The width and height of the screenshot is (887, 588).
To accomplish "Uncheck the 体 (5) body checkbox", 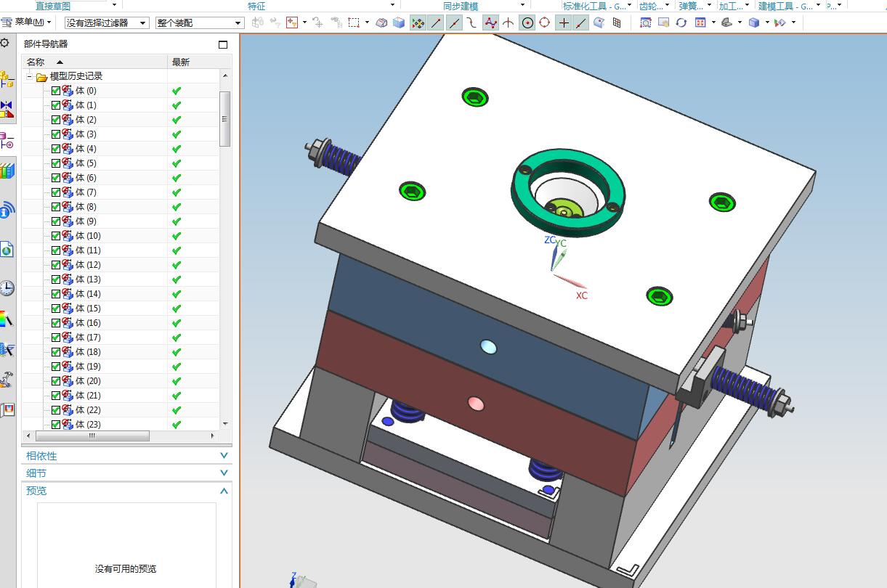I will click(x=56, y=163).
